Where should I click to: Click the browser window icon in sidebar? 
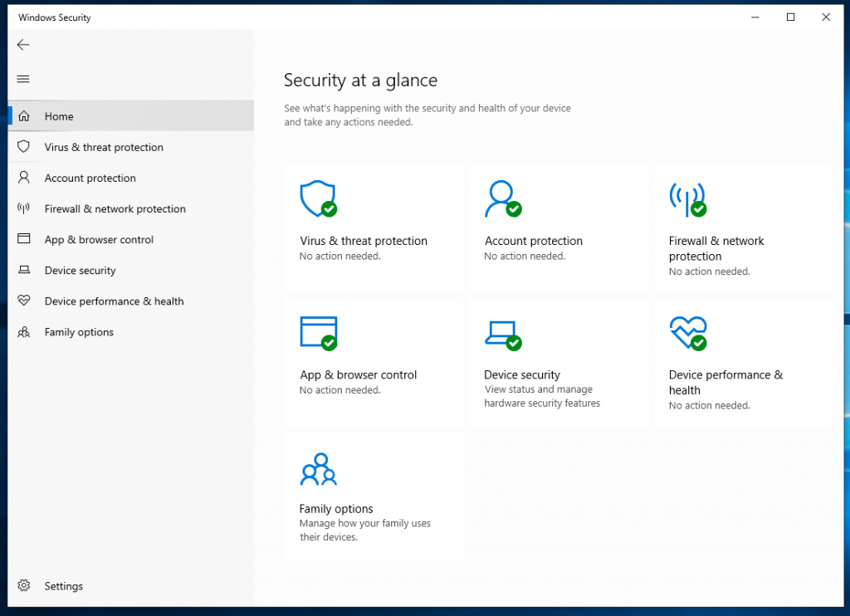[24, 238]
